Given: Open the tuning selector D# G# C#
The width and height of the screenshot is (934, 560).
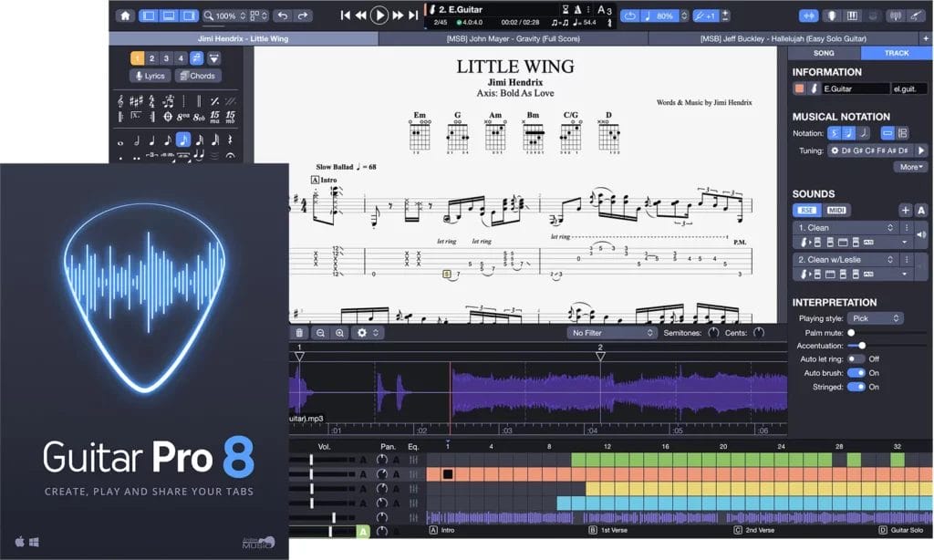Looking at the screenshot, I should pyautogui.click(x=870, y=150).
